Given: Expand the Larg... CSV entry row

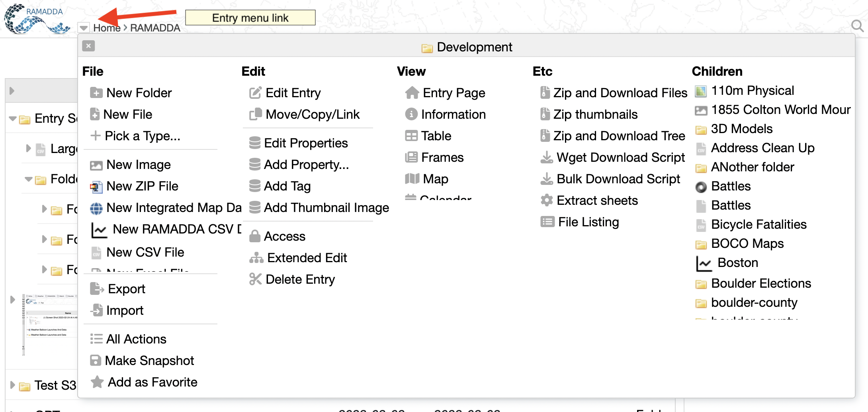Looking at the screenshot, I should [28, 148].
